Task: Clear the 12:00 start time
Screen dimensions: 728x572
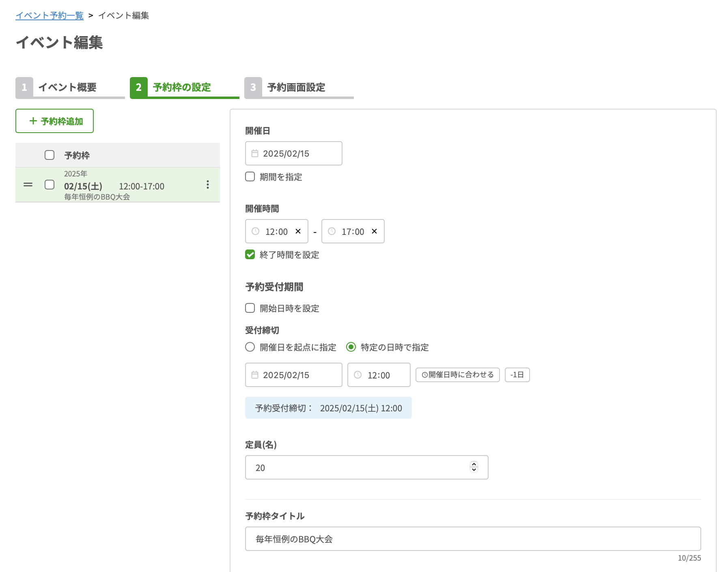Action: [x=298, y=231]
